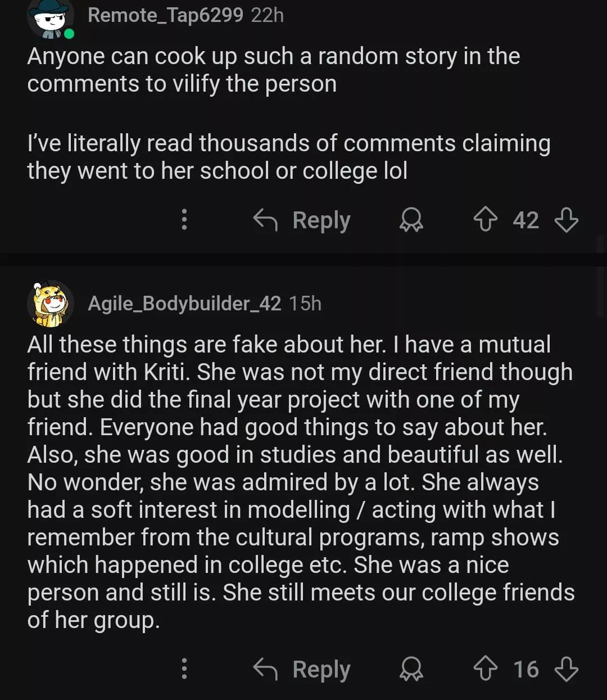Open more options for Agile_Bodybuilder_42's comment

(x=184, y=669)
